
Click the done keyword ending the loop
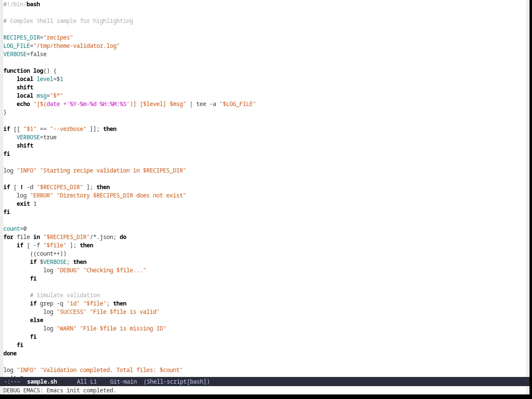[10, 353]
